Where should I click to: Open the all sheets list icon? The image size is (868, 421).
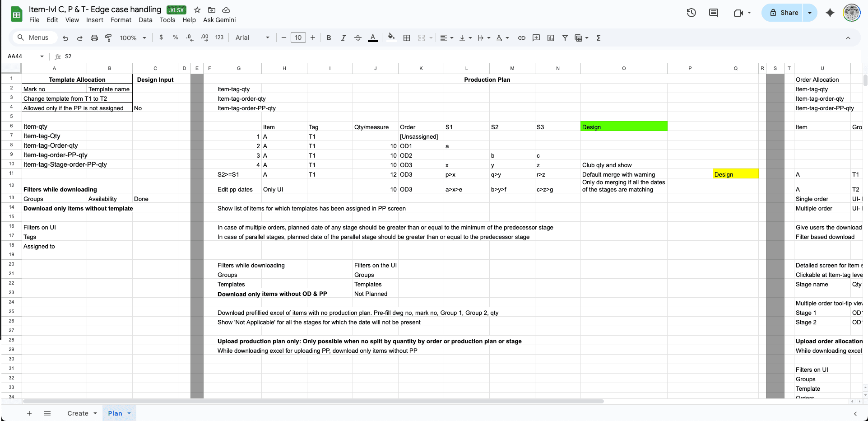click(47, 413)
